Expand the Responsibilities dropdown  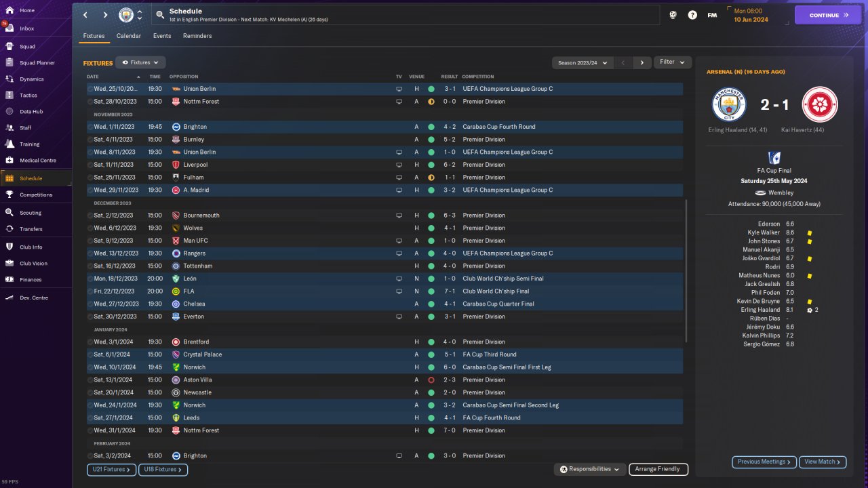(589, 469)
